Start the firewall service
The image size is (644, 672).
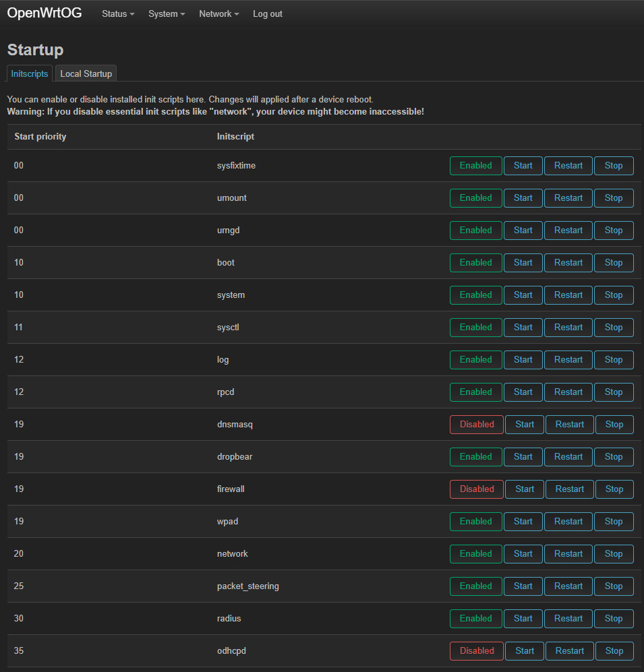(524, 489)
